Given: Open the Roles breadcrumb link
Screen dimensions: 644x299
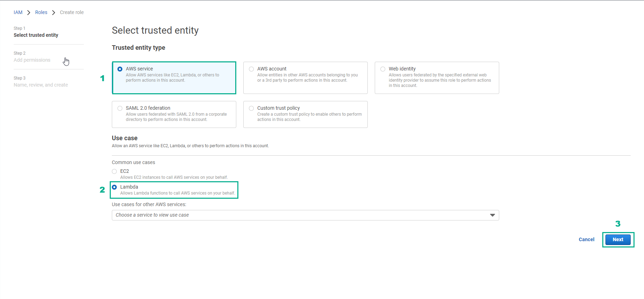Looking at the screenshot, I should click(41, 12).
